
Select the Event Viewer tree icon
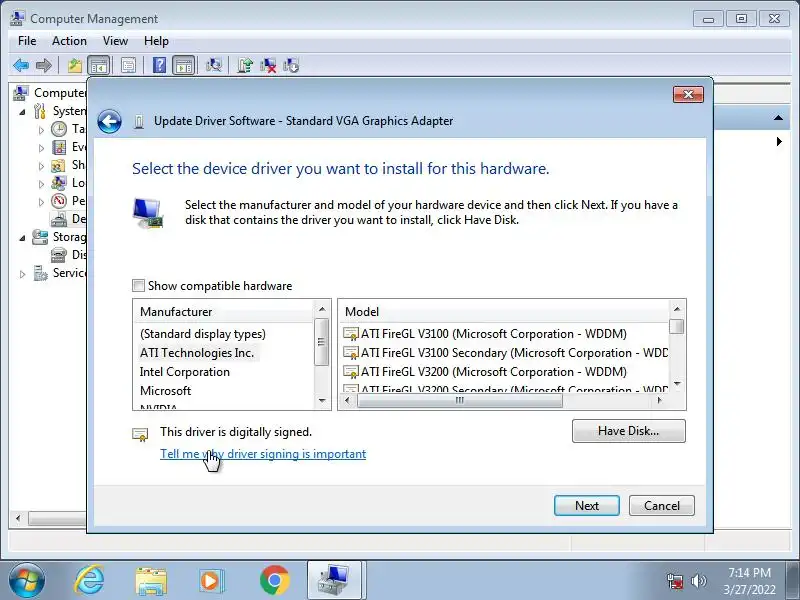(59, 147)
